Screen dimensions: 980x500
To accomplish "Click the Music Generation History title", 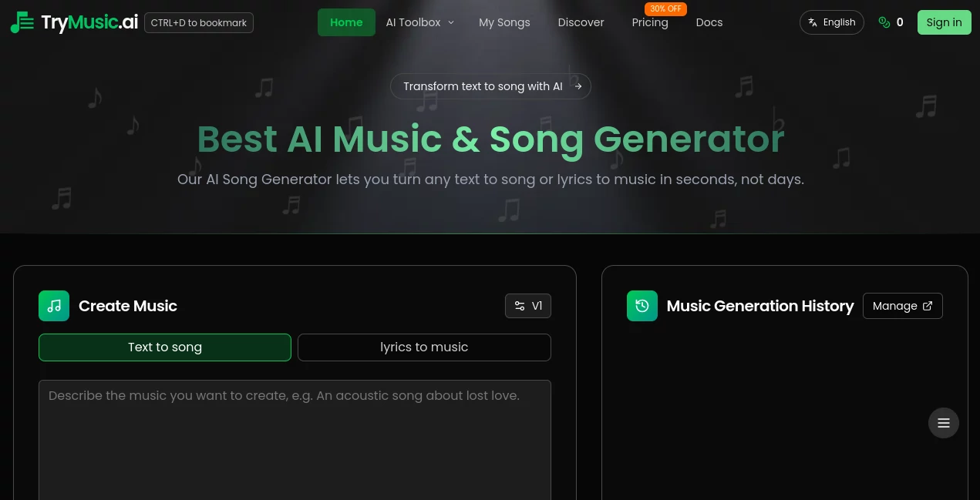I will [760, 306].
